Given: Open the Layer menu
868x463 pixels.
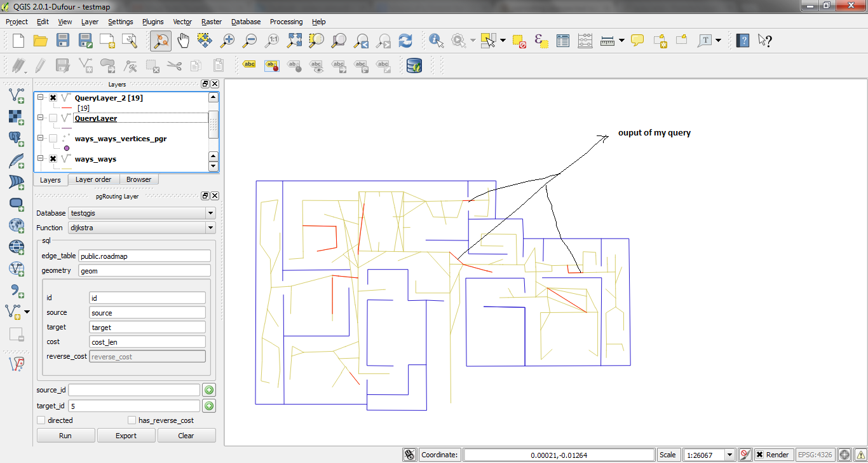Looking at the screenshot, I should tap(90, 22).
